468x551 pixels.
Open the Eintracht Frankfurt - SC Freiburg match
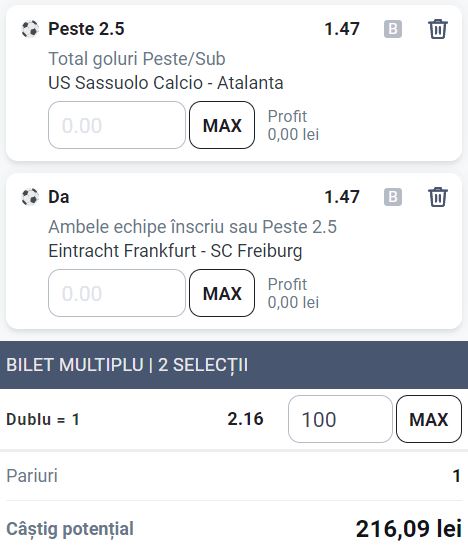[x=175, y=251]
